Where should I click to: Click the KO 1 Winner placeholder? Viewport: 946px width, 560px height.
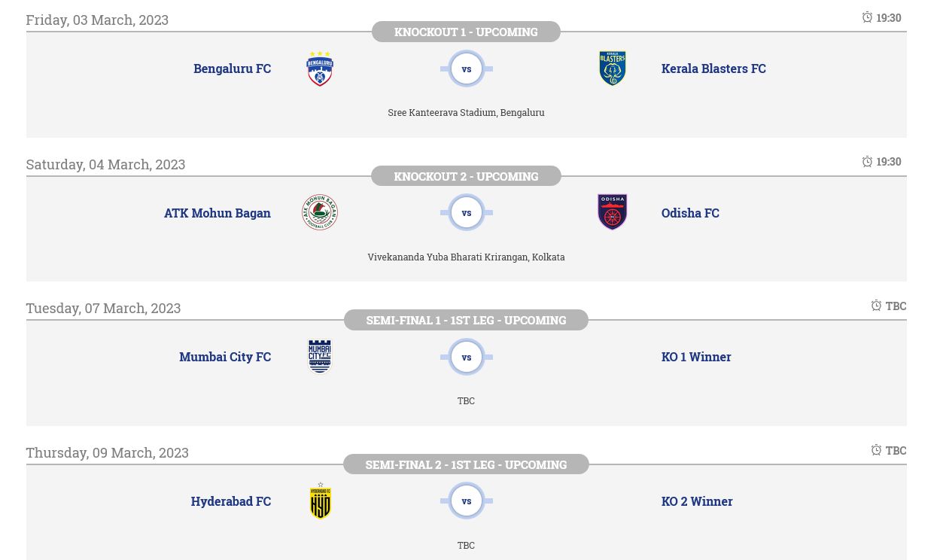click(x=695, y=357)
